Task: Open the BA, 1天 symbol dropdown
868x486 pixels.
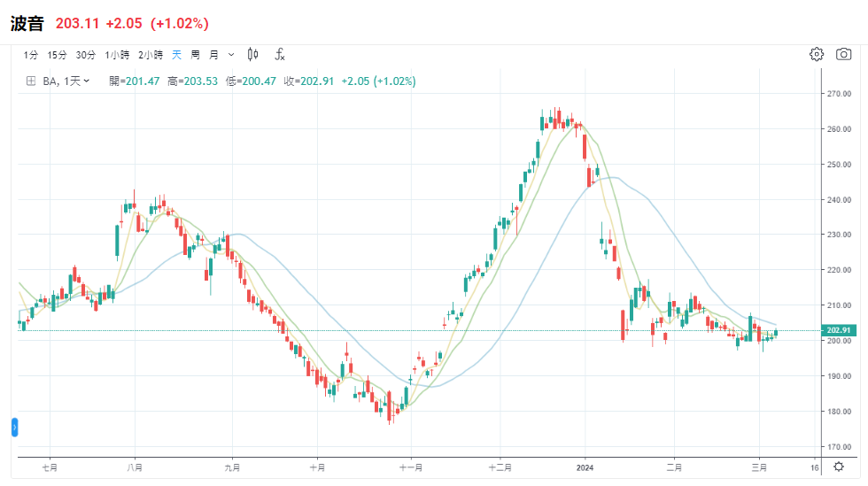Action: (x=66, y=81)
